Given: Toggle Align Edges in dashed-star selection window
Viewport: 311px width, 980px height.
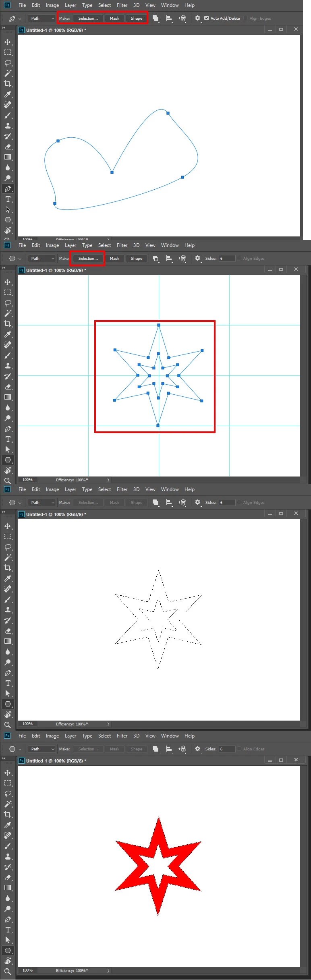Looking at the screenshot, I should tap(239, 503).
